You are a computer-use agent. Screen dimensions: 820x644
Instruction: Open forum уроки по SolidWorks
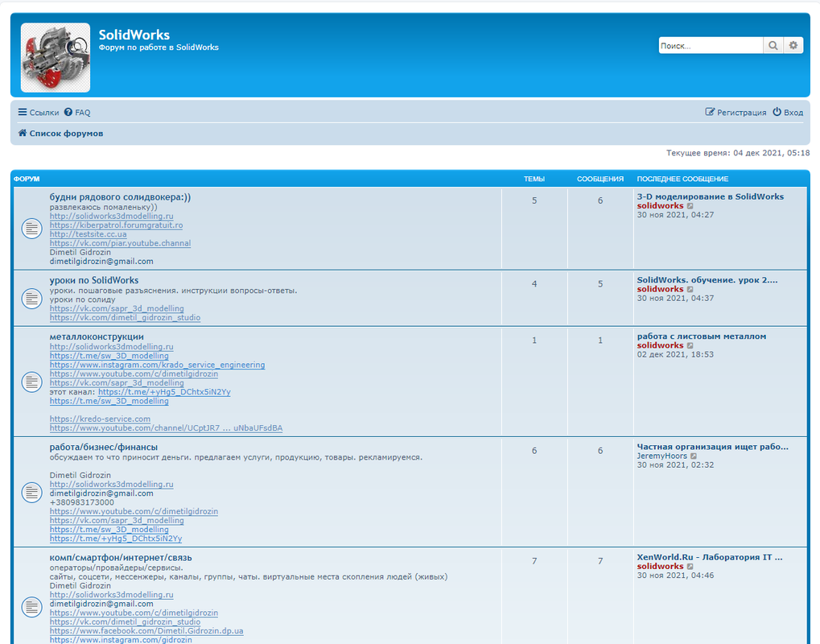coord(94,280)
